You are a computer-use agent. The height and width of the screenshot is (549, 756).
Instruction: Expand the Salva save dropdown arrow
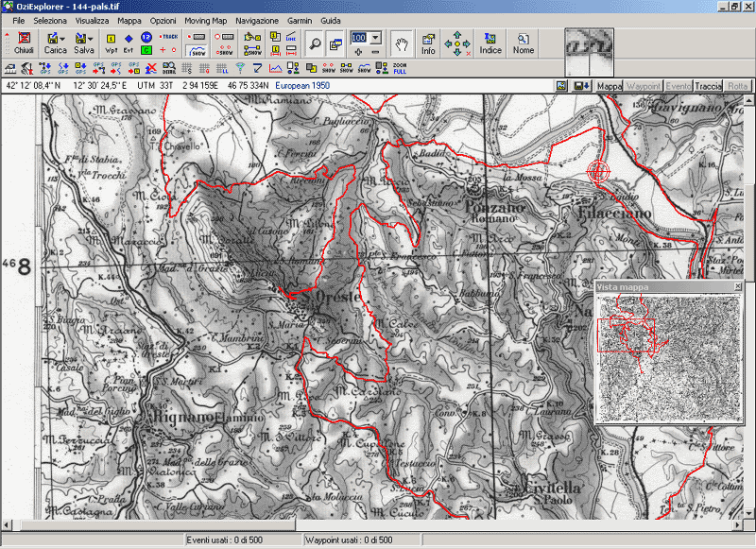point(91,39)
